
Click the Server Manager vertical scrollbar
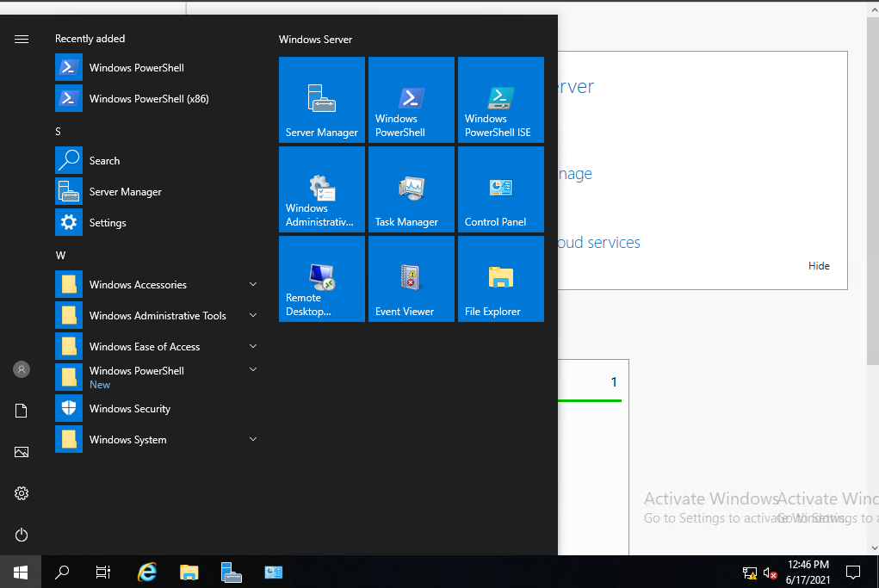(873, 190)
